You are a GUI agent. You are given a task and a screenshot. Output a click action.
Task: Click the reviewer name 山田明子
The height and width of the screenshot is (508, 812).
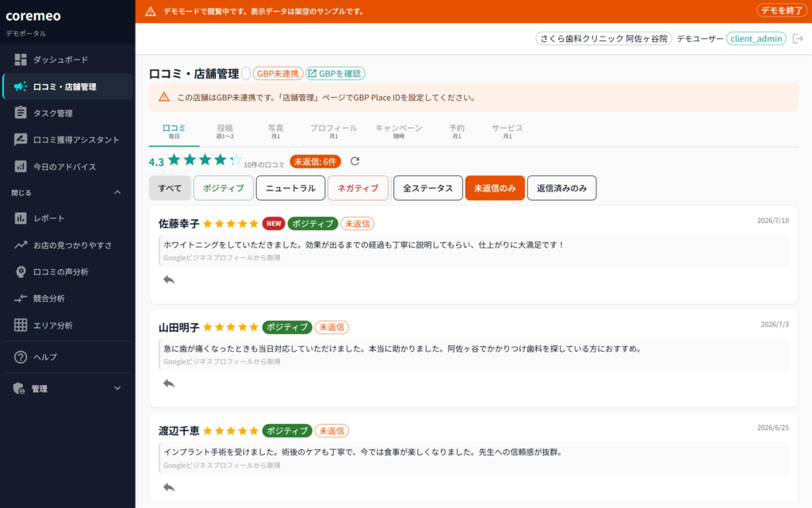[178, 328]
